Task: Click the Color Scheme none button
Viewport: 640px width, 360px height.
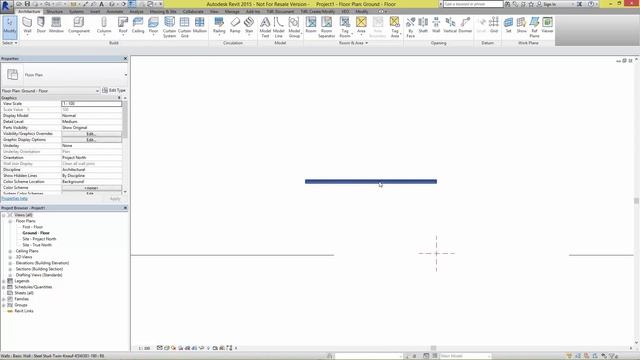Action: coord(91,188)
